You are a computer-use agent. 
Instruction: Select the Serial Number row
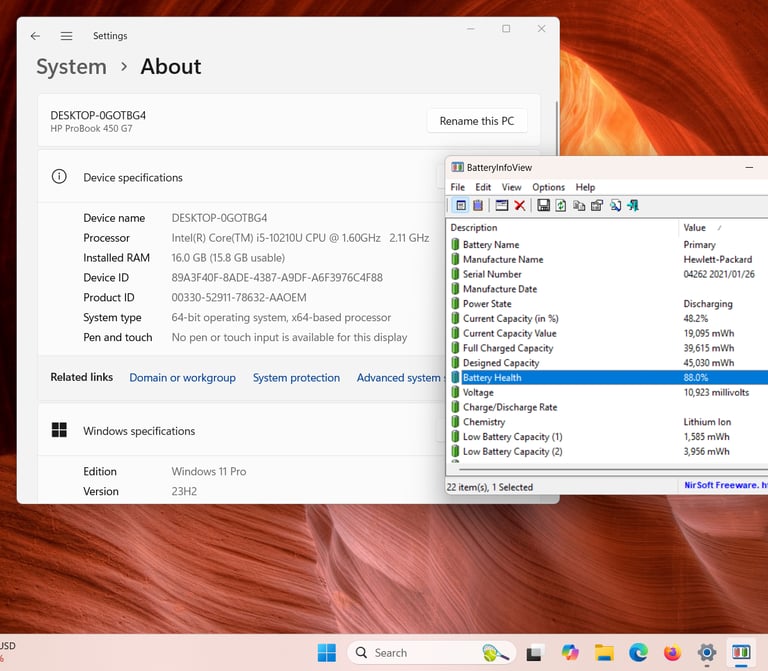coord(607,274)
